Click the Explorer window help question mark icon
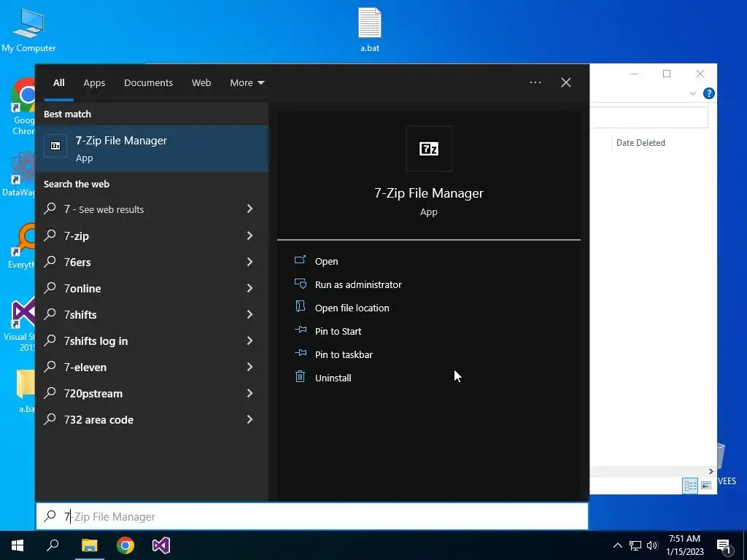747x560 pixels. 708,93
